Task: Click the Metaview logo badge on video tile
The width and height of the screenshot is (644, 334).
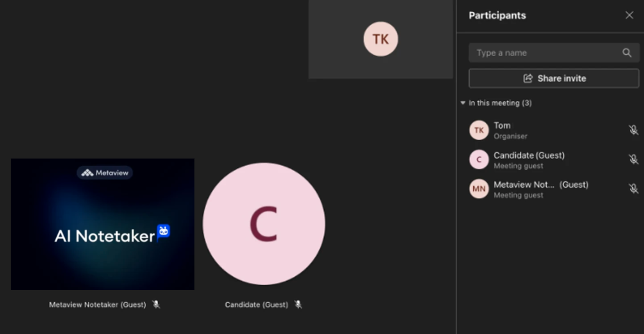Action: coord(105,172)
